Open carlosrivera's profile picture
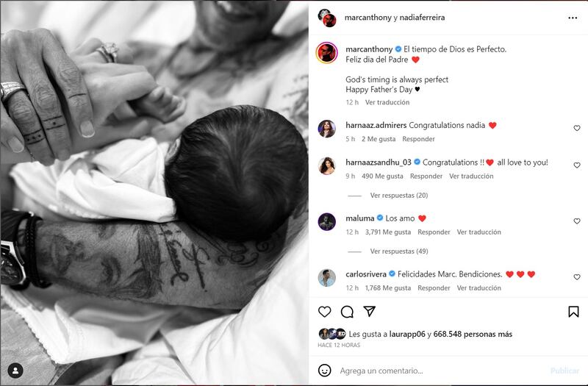 coord(327,278)
